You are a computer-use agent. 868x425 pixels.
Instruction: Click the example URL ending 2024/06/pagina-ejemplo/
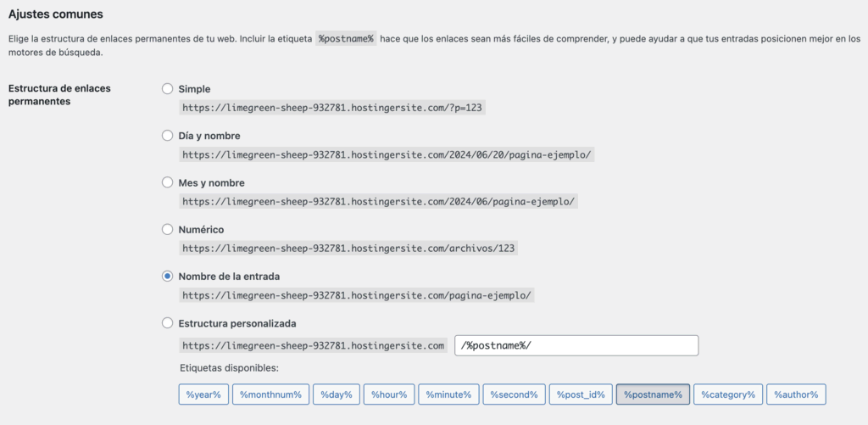pyautogui.click(x=379, y=201)
